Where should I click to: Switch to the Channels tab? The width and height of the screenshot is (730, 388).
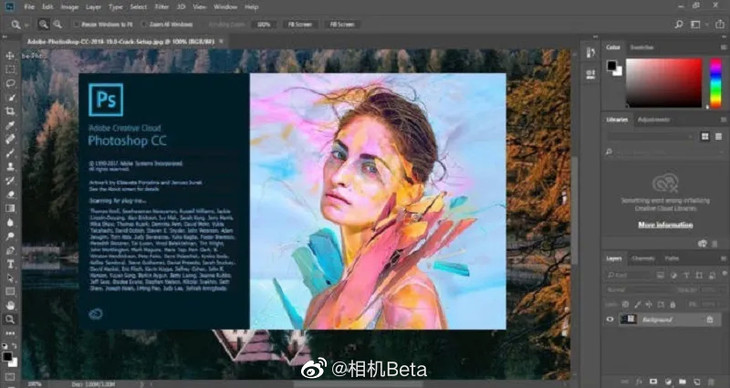pyautogui.click(x=643, y=259)
